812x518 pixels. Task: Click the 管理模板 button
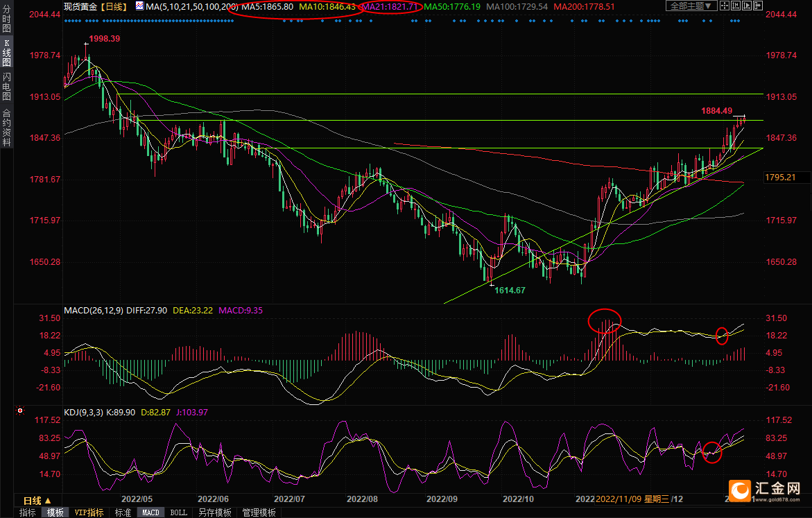pyautogui.click(x=259, y=512)
